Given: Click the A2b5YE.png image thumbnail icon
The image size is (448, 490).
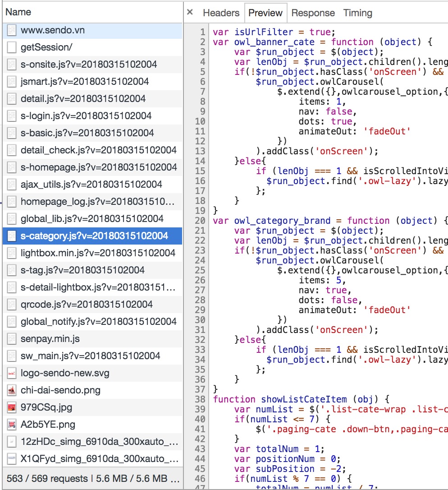Looking at the screenshot, I should [12, 425].
